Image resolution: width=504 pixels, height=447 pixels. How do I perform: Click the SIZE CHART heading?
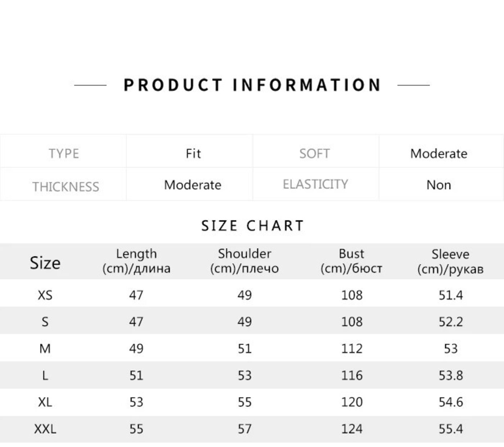pyautogui.click(x=252, y=226)
